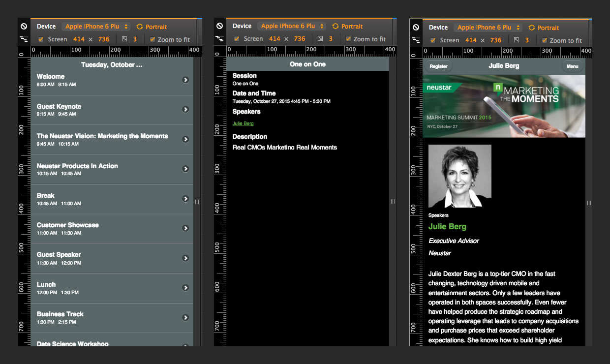Click reset emulation icon in schedule panel
The image size is (610, 364).
pyautogui.click(x=24, y=27)
